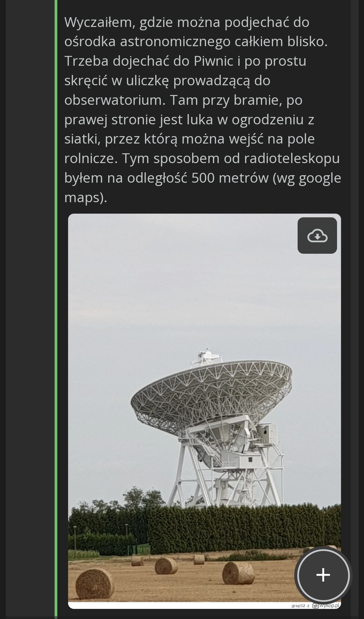Click the white footer strip below the photo
Screen dimensions: 364x619
[x=204, y=606]
